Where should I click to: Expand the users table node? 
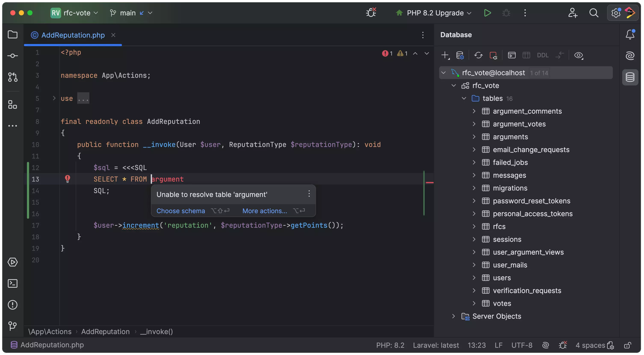(x=474, y=278)
